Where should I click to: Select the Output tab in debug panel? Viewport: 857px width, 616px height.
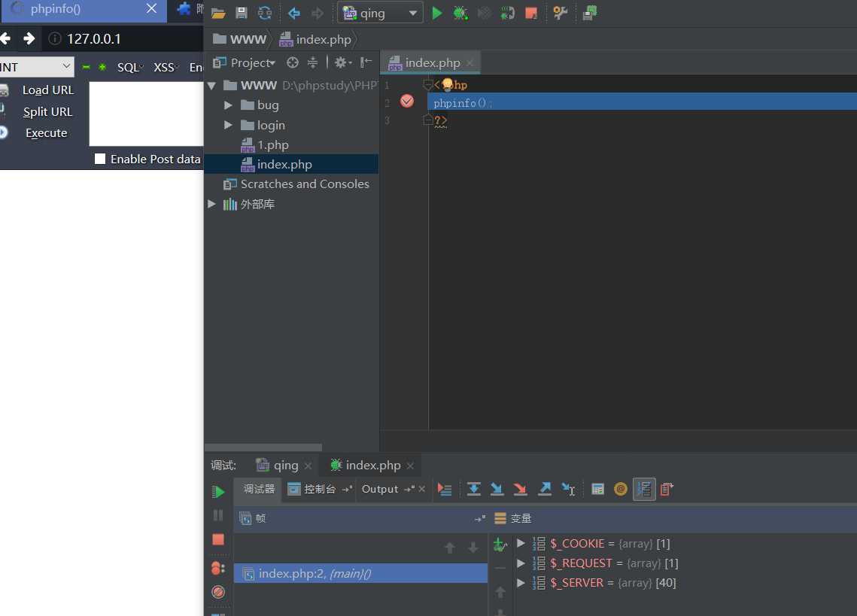[x=380, y=489]
